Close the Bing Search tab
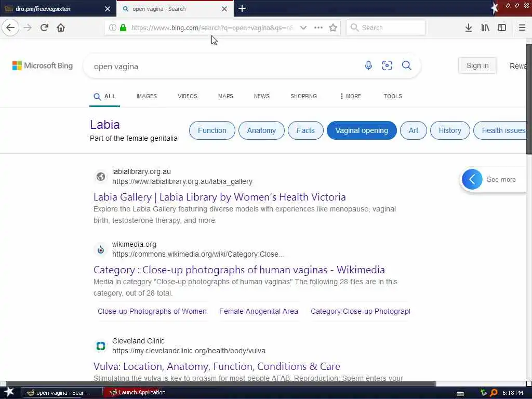 [224, 9]
